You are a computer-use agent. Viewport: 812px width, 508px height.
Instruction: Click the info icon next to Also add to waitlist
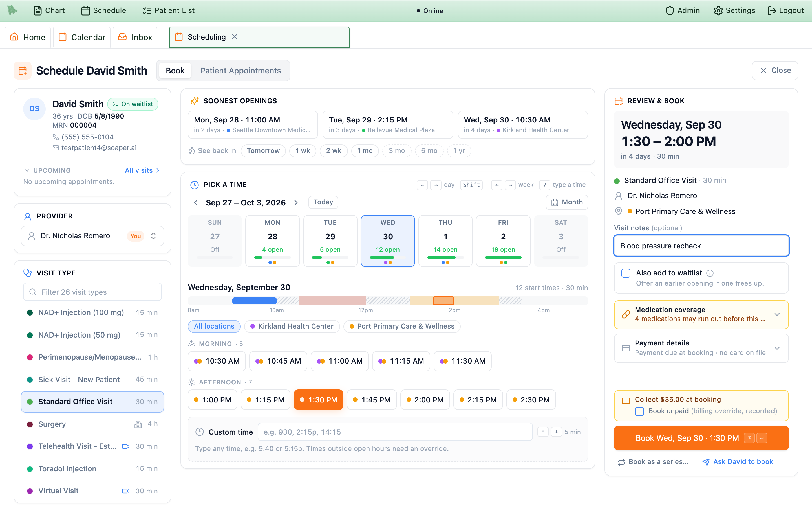(710, 273)
